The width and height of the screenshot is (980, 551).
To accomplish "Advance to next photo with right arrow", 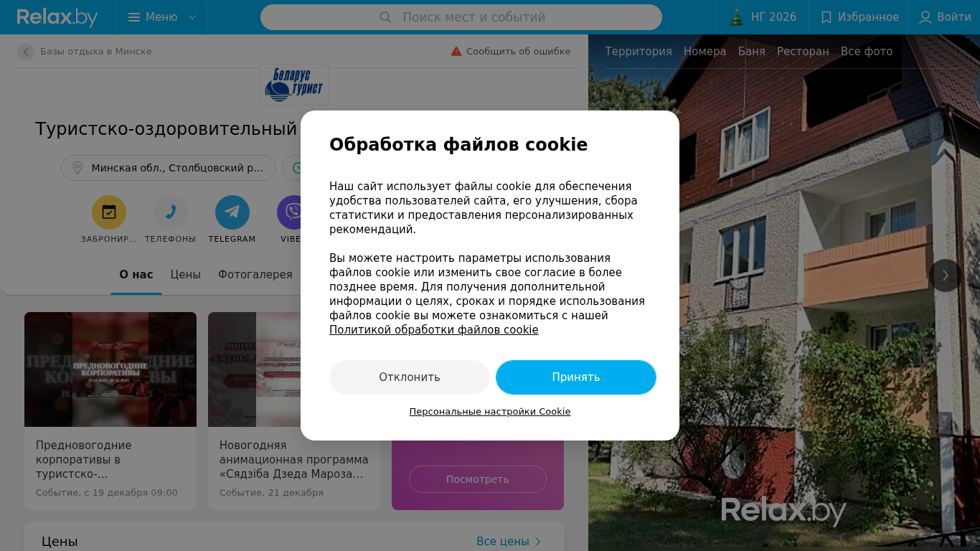I will pos(946,275).
